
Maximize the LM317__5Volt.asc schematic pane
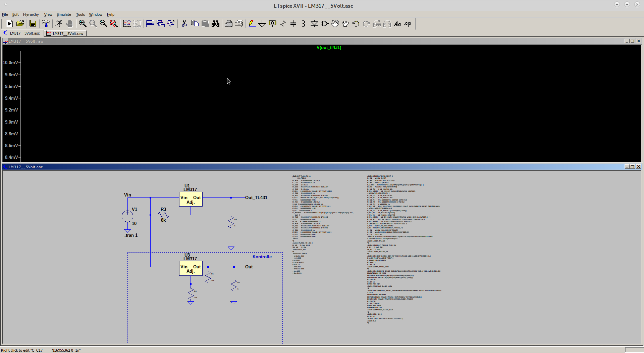[x=633, y=167]
